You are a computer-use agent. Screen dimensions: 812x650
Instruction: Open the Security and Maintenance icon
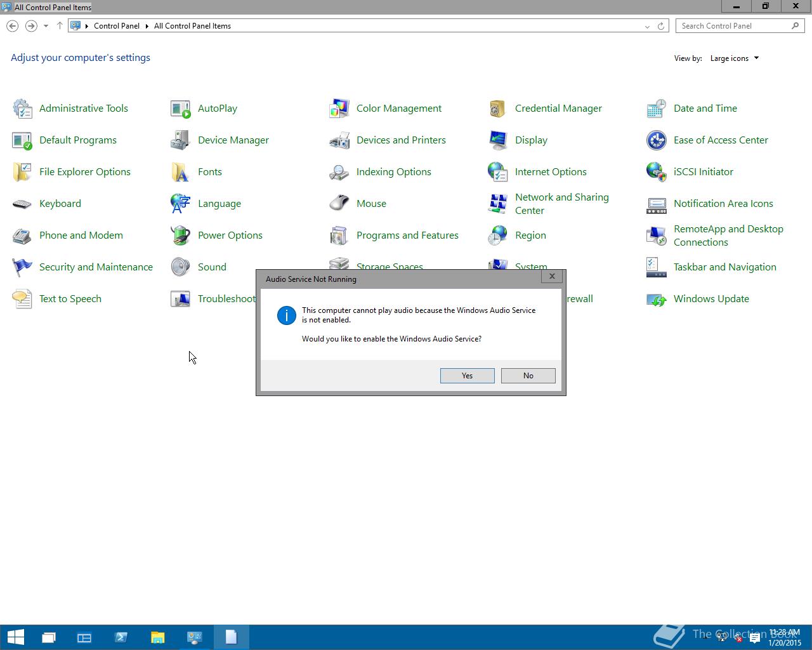22,267
